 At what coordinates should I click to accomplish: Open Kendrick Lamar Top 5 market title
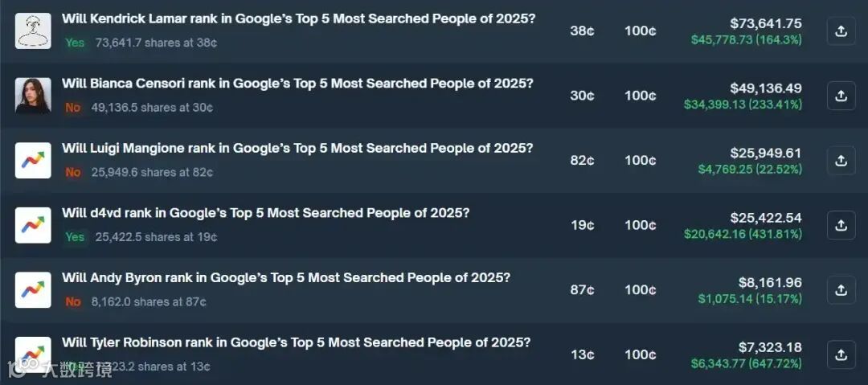point(298,18)
